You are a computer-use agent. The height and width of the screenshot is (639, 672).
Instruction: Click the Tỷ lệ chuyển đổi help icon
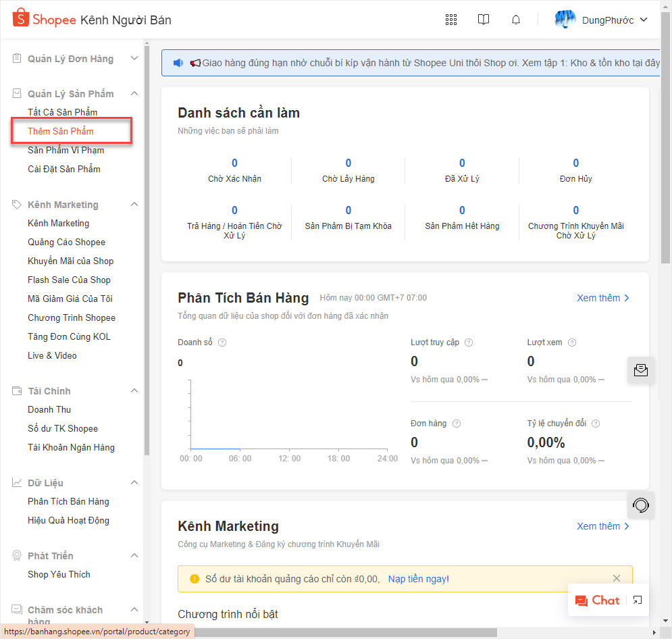tap(596, 424)
